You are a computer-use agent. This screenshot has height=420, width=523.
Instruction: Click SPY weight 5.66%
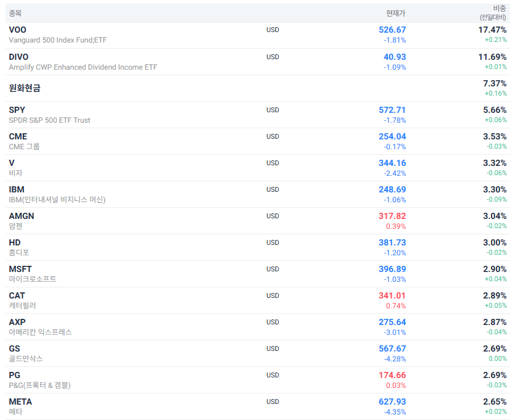495,110
